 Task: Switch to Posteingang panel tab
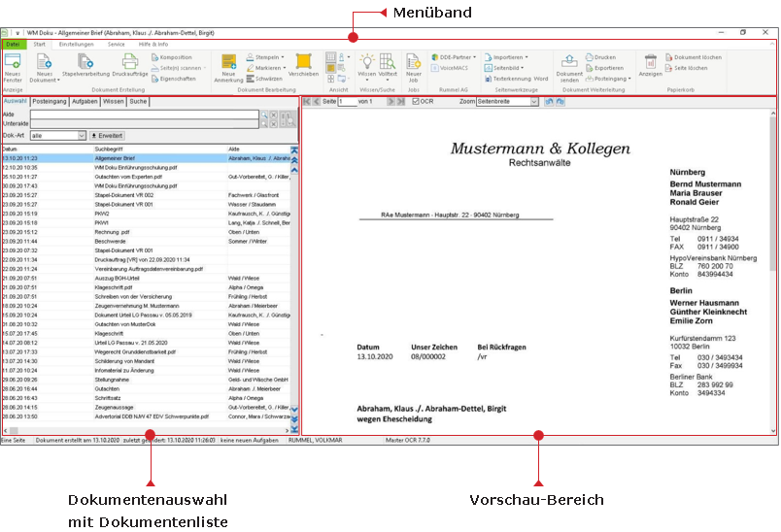coord(50,102)
